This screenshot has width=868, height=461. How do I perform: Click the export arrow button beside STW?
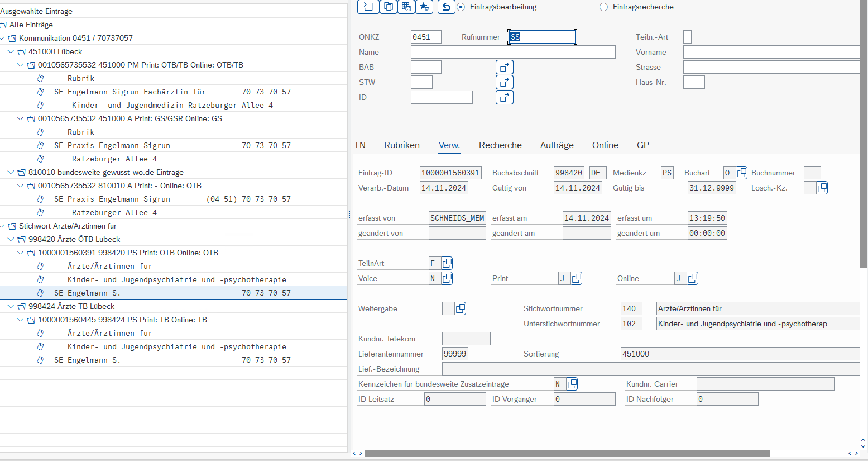click(x=505, y=82)
